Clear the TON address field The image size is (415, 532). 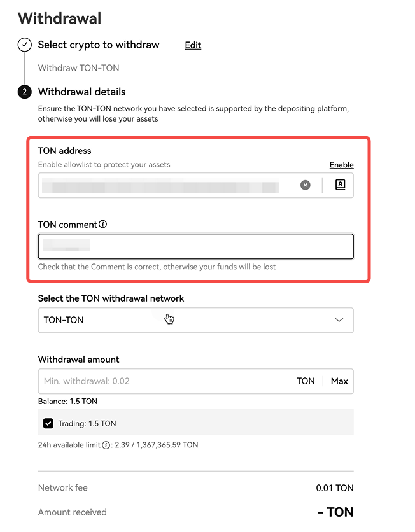pyautogui.click(x=306, y=185)
